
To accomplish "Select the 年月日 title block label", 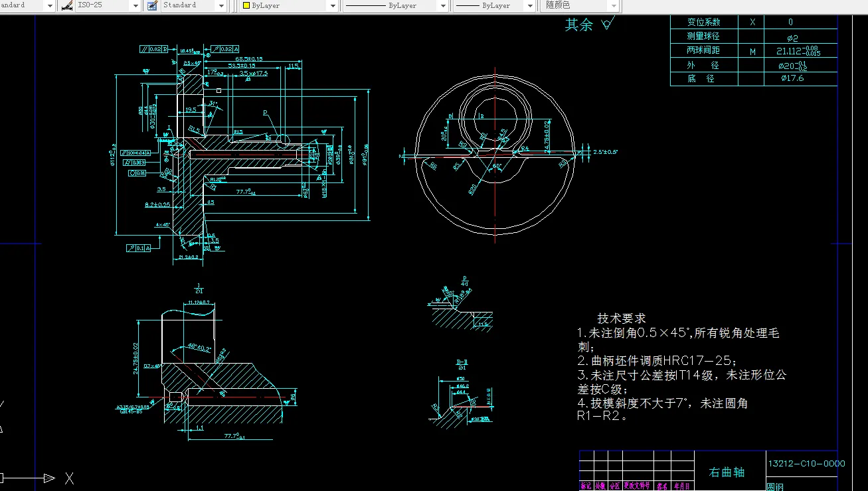I will pyautogui.click(x=682, y=486).
